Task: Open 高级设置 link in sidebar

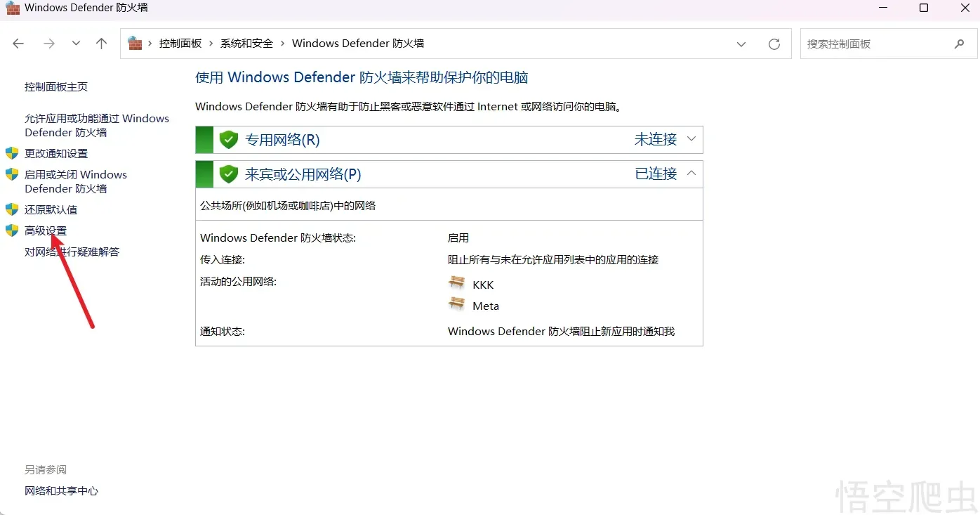Action: click(x=46, y=230)
